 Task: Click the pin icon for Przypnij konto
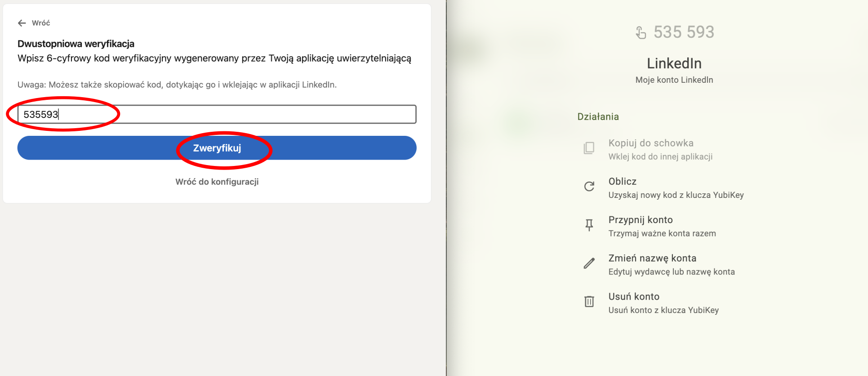589,225
